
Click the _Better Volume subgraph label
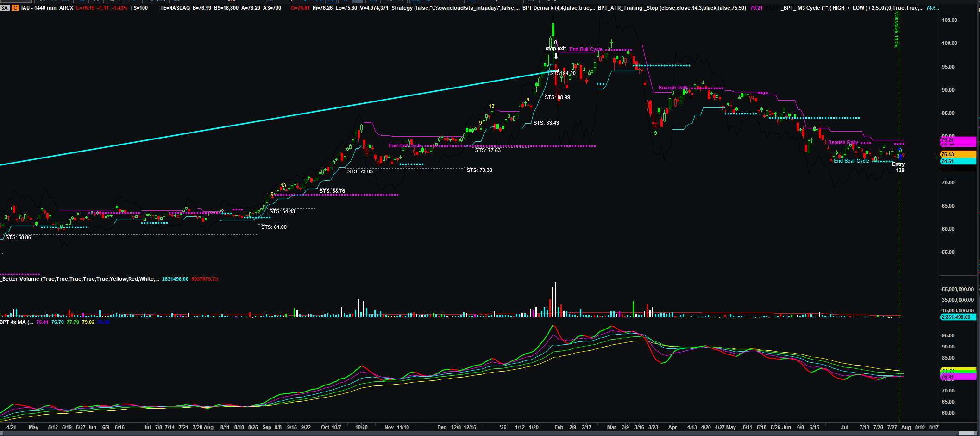click(x=80, y=279)
